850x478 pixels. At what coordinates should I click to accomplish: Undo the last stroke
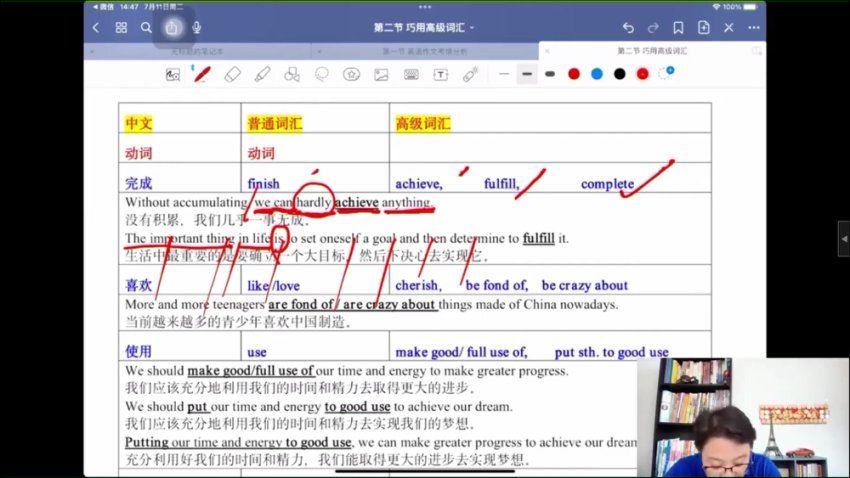[x=628, y=28]
